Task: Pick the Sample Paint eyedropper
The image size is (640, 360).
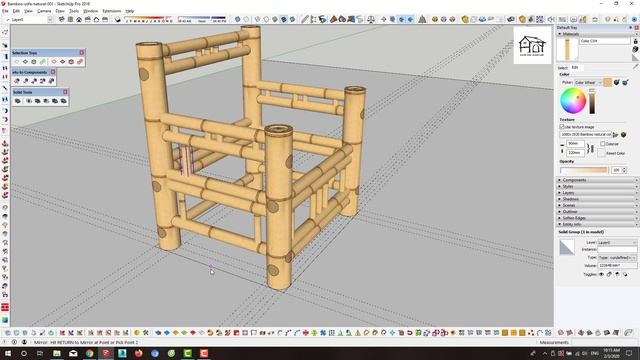Action: pos(636,67)
